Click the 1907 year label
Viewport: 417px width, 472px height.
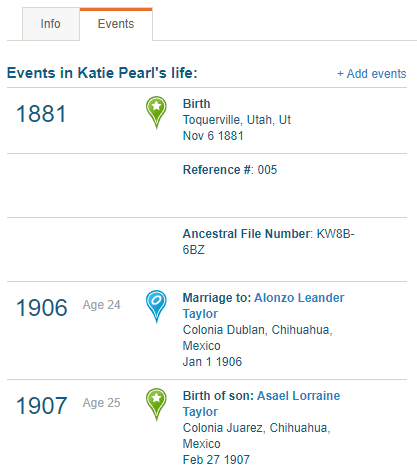(42, 406)
